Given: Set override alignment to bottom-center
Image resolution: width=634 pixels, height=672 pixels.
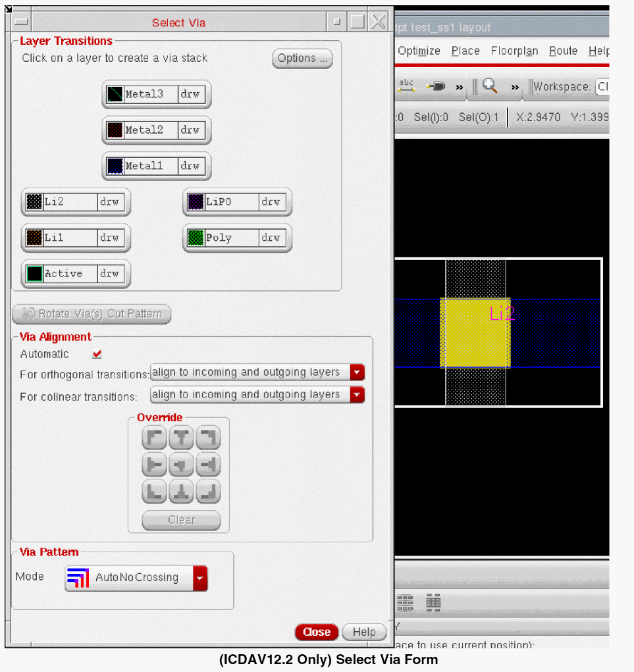Looking at the screenshot, I should (x=181, y=492).
